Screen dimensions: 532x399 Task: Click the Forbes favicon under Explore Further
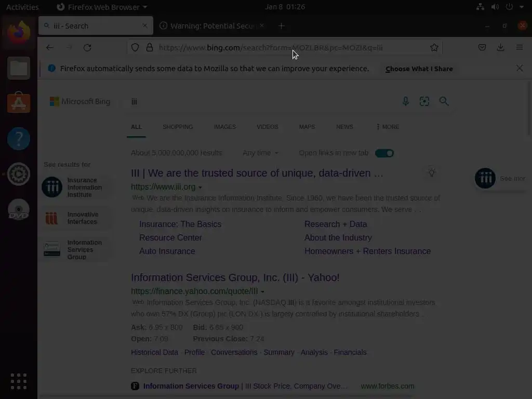click(135, 386)
